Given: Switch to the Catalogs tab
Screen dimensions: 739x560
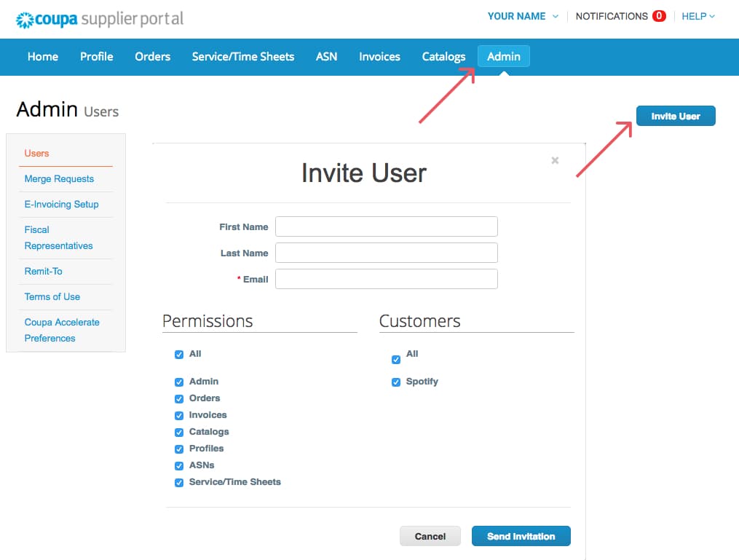Looking at the screenshot, I should point(443,57).
